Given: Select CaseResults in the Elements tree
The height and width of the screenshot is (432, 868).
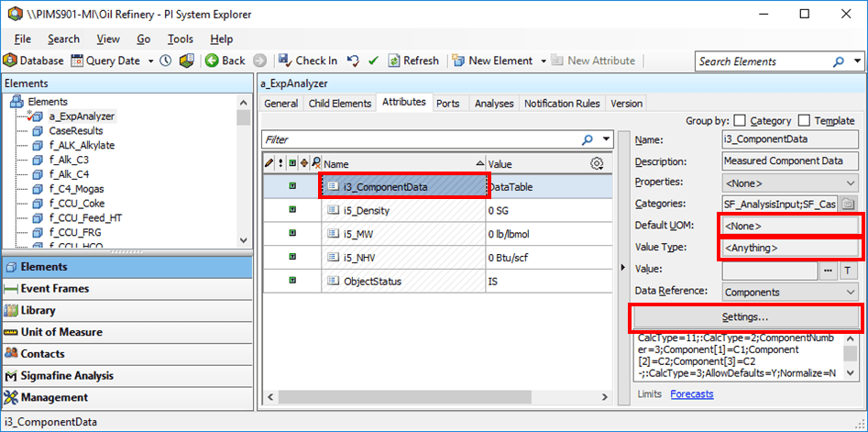Looking at the screenshot, I should point(76,131).
